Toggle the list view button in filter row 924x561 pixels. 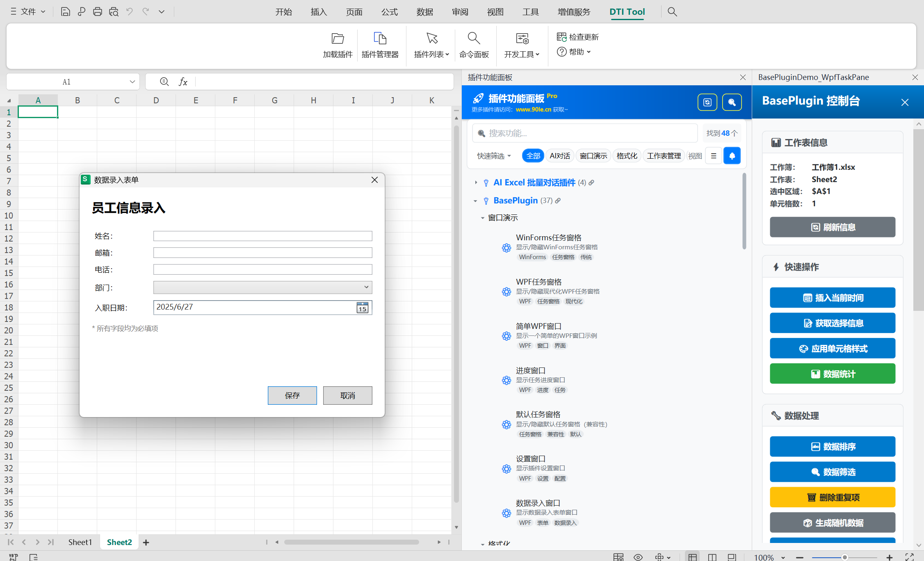[x=714, y=156]
